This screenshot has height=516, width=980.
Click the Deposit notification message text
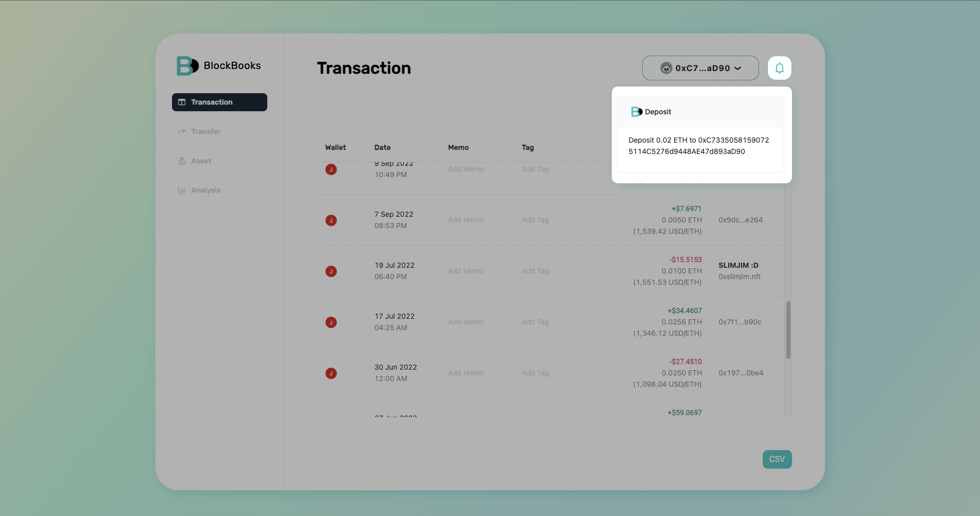pos(699,146)
